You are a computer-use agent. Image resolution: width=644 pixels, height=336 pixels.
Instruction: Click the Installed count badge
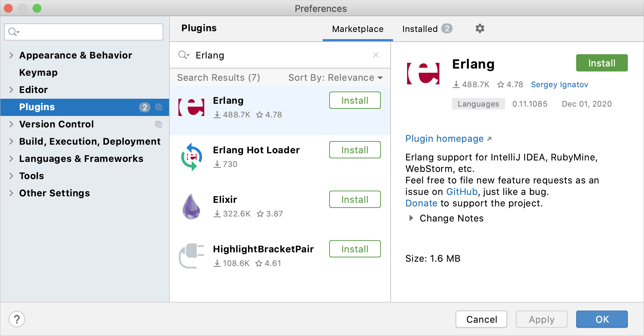pos(447,28)
